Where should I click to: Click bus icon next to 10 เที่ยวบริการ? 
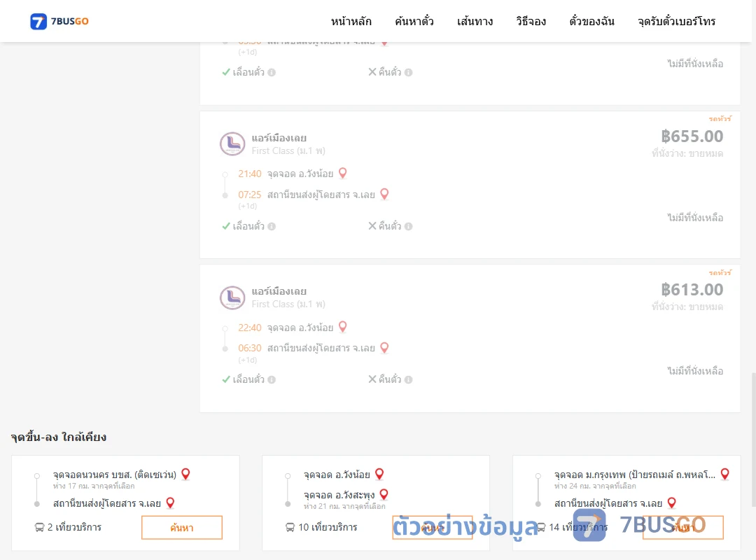coord(290,527)
